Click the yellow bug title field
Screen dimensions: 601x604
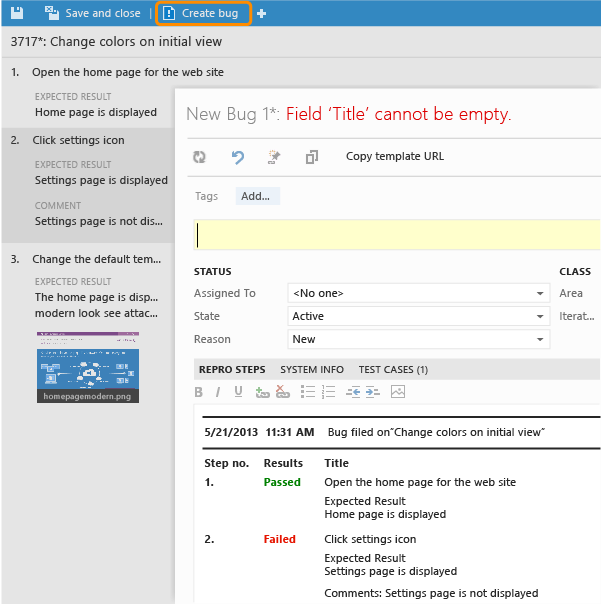click(x=397, y=235)
